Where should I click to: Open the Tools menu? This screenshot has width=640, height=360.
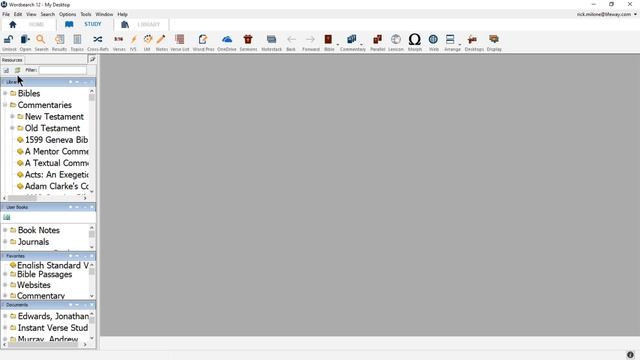pos(86,14)
